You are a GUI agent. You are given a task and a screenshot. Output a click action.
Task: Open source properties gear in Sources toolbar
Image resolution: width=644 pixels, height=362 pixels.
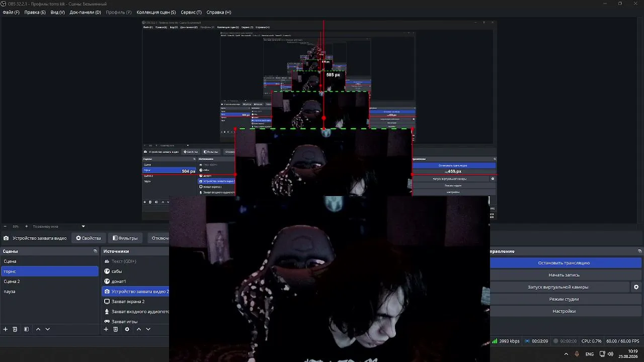click(127, 329)
